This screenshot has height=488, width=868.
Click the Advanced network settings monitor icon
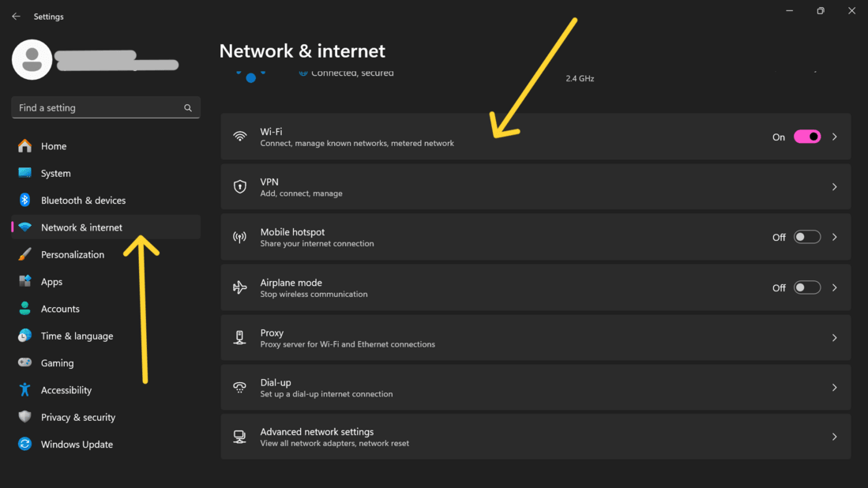pyautogui.click(x=240, y=437)
